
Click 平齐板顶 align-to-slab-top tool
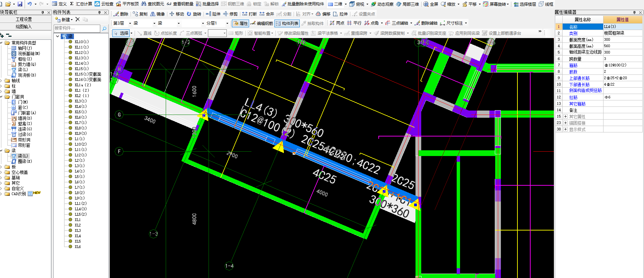(127, 4)
